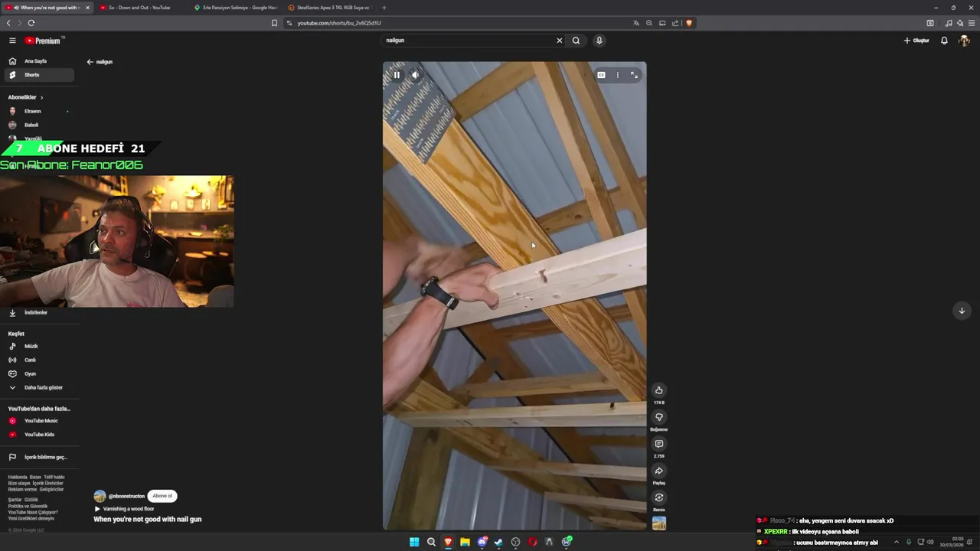Select Shorts in the sidebar
This screenshot has width=980, height=551.
coord(38,75)
